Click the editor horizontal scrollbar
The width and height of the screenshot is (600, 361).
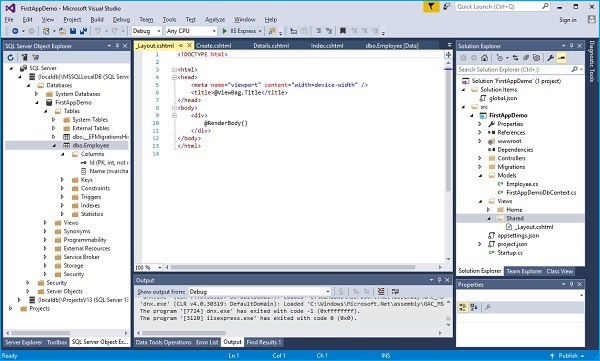point(293,267)
